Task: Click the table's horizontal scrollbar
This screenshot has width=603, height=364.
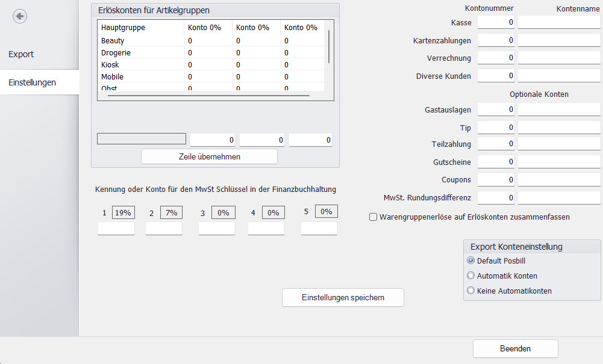Action: click(208, 95)
